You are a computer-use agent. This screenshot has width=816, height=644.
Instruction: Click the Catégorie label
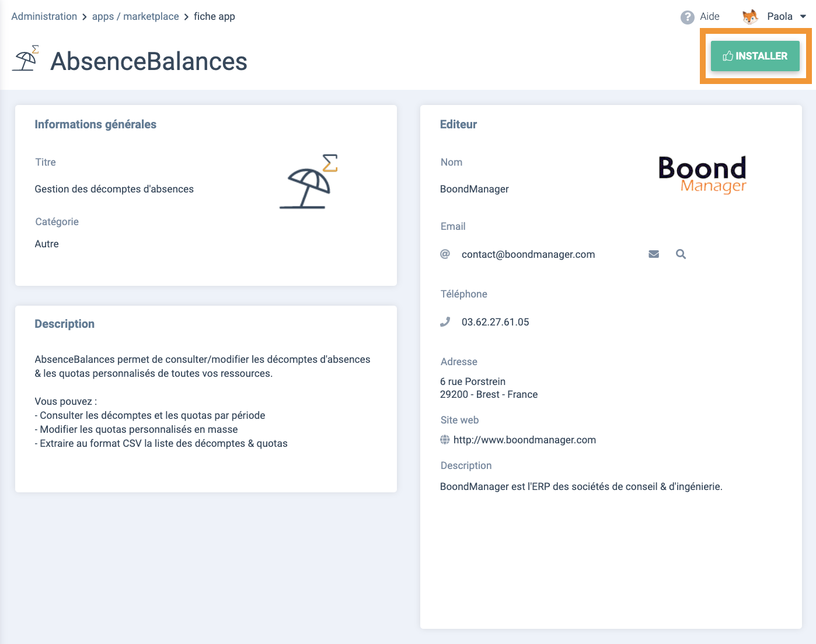(57, 222)
